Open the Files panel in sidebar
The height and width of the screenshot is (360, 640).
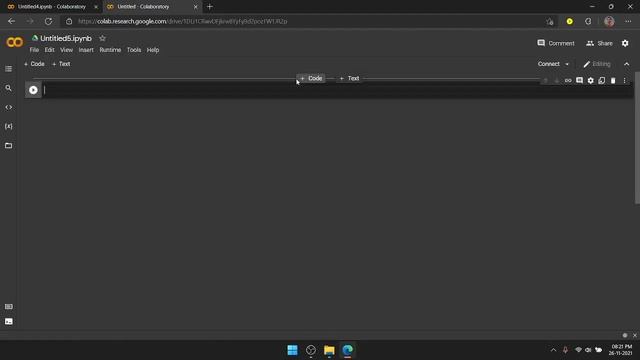(x=9, y=146)
